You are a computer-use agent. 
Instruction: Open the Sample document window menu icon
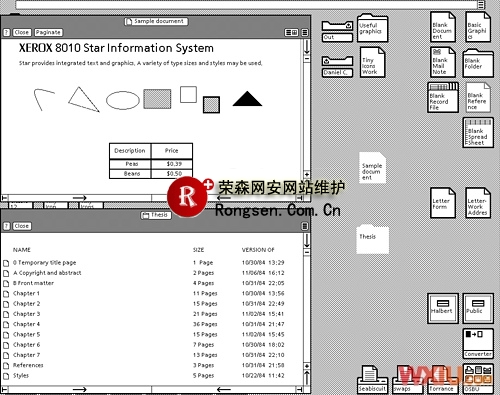(x=305, y=32)
